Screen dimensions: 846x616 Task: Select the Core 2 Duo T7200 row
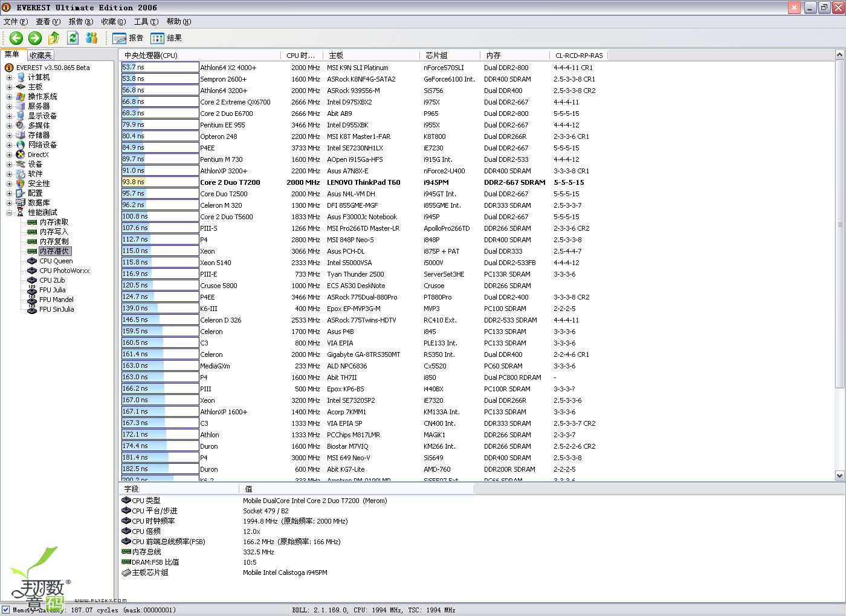(354, 182)
